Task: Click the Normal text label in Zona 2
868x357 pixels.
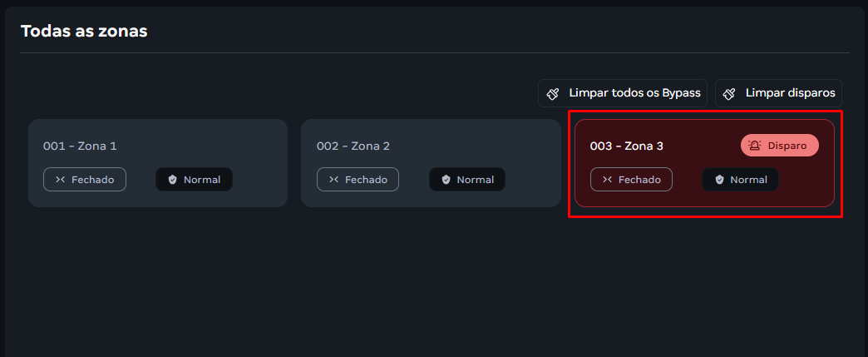Action: 476,180
